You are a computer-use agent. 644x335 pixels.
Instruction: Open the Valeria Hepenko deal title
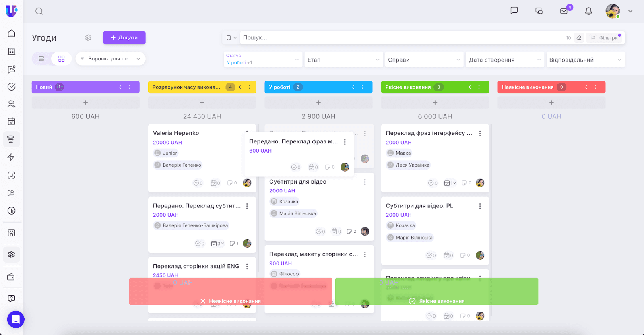click(x=176, y=133)
